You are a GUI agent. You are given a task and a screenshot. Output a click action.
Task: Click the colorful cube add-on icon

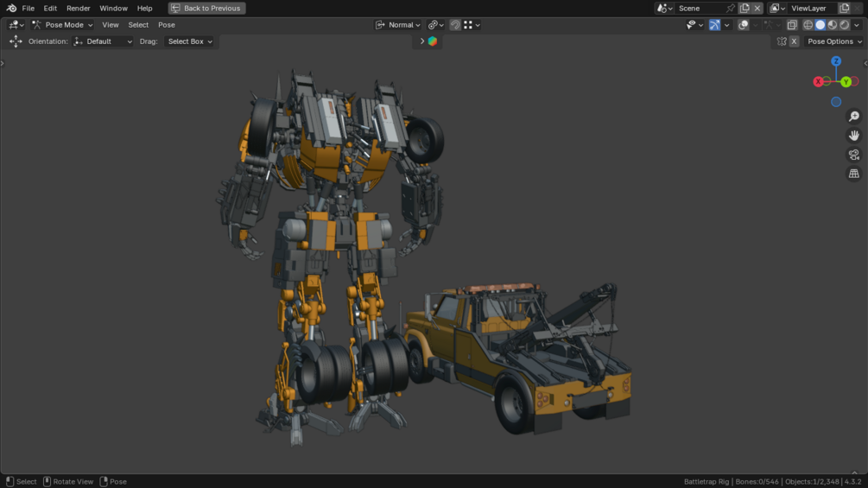433,41
